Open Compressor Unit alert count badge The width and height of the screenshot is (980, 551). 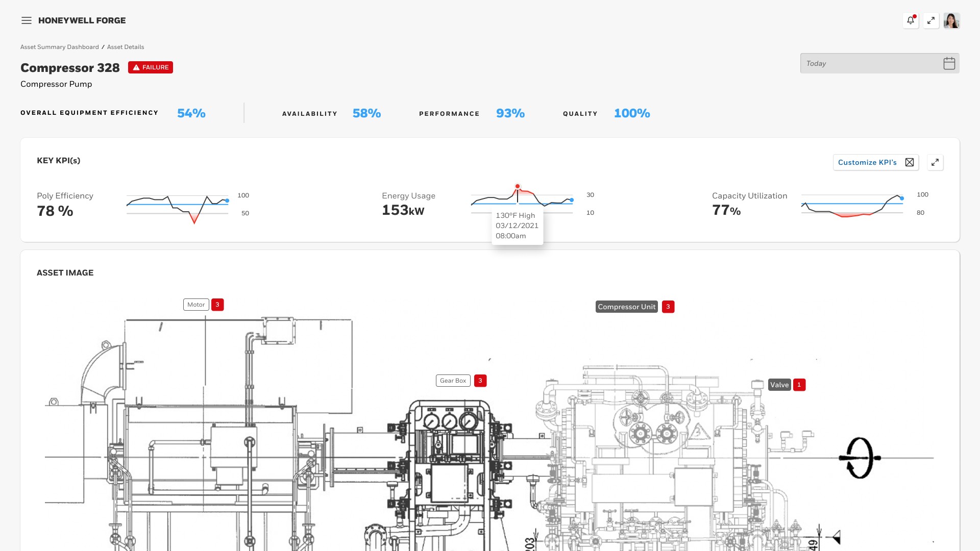click(x=668, y=307)
